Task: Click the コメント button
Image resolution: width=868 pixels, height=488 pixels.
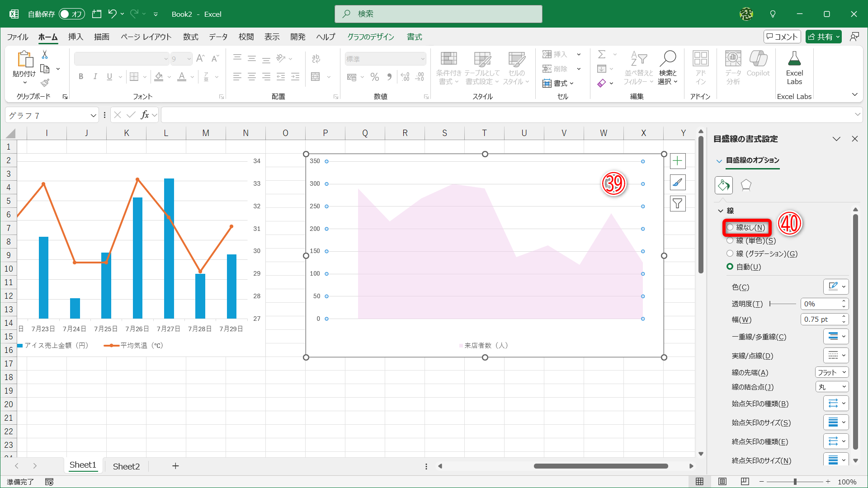Action: (x=782, y=37)
